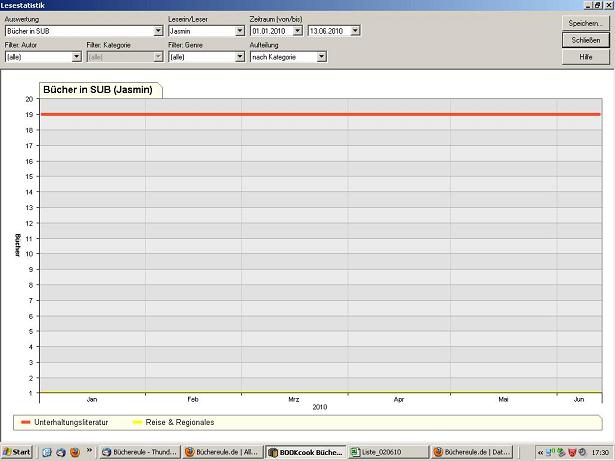Click the red Unterhaltungsliteratur legend swatch

tap(26, 423)
